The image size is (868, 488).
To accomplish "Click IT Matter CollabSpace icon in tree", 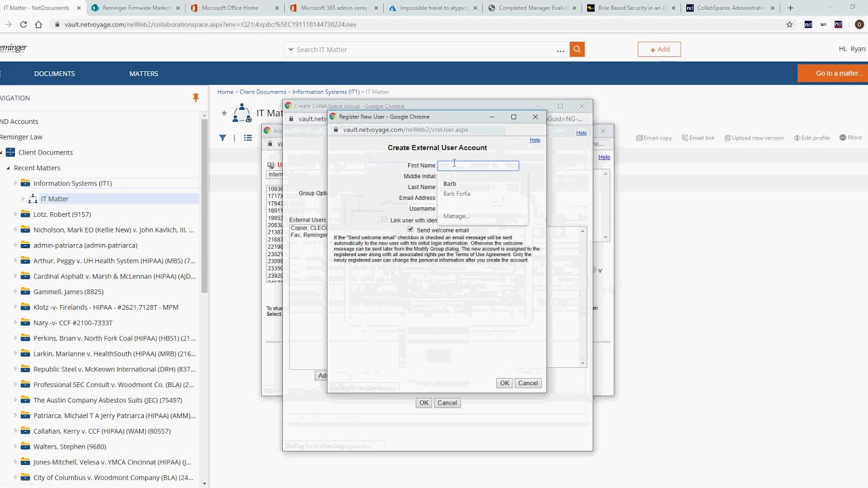I will tap(33, 199).
